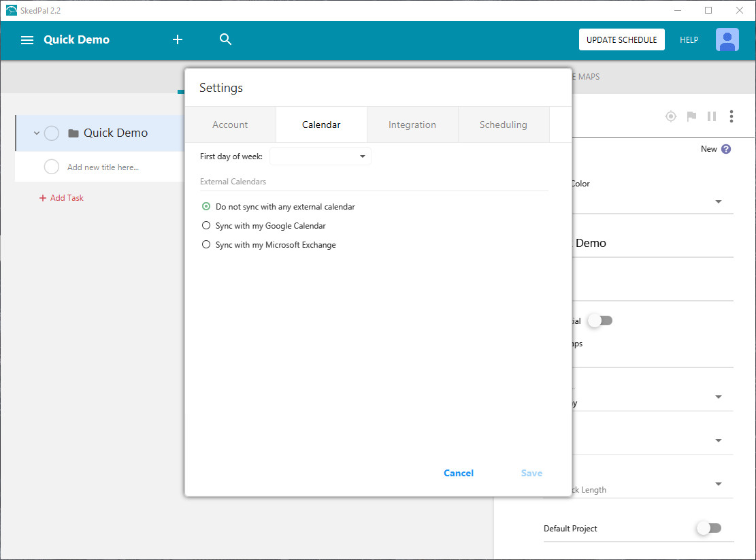This screenshot has height=560, width=756.
Task: Pause the project with the pause icon
Action: click(x=712, y=116)
